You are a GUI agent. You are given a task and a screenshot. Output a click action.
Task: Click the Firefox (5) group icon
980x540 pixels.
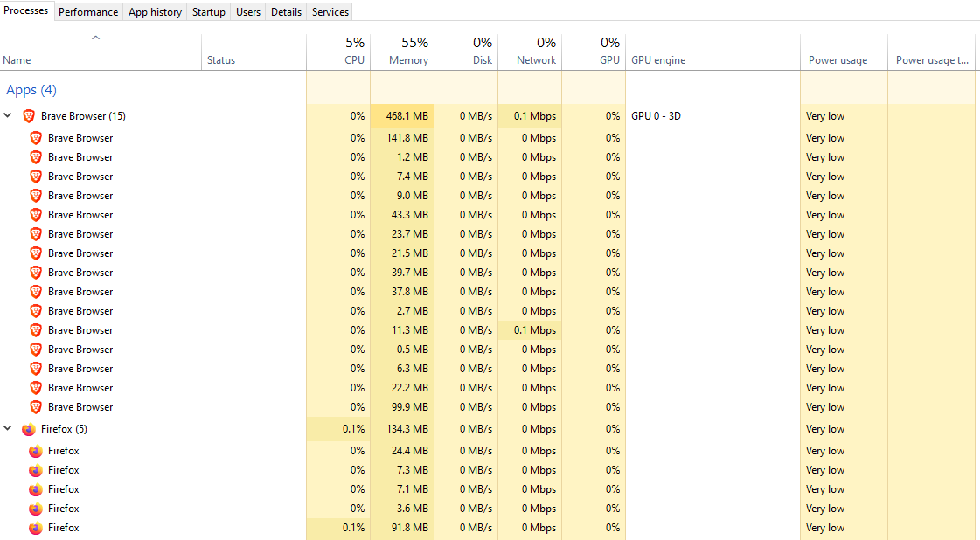click(x=29, y=429)
